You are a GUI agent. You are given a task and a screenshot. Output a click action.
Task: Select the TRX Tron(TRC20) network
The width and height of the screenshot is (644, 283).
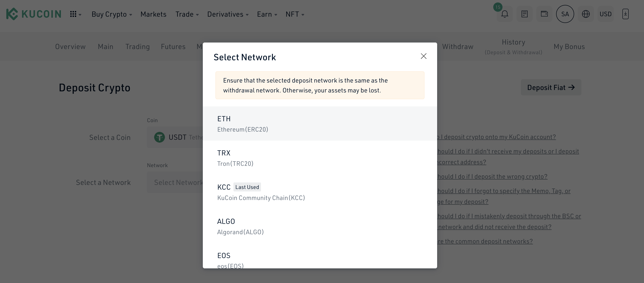(x=320, y=158)
